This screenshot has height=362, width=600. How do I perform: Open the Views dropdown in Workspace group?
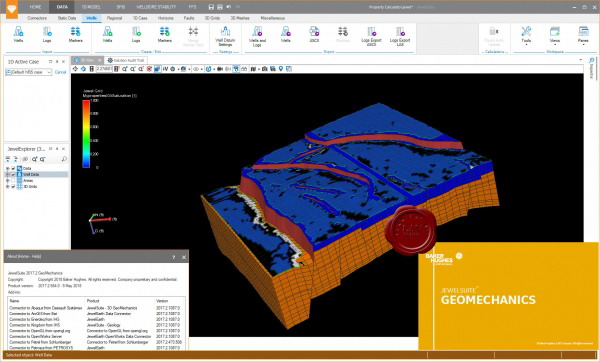pos(555,36)
